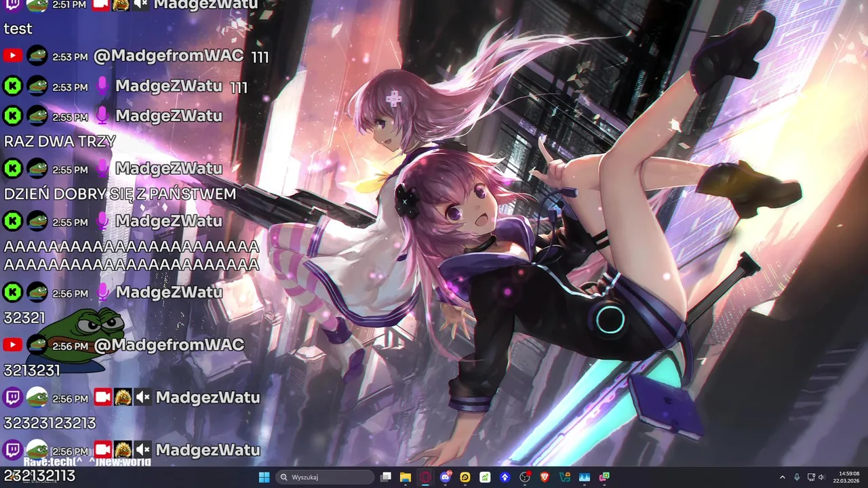Open the volume speaker icon in tray
Image resolution: width=868 pixels, height=488 pixels.
pos(822,477)
